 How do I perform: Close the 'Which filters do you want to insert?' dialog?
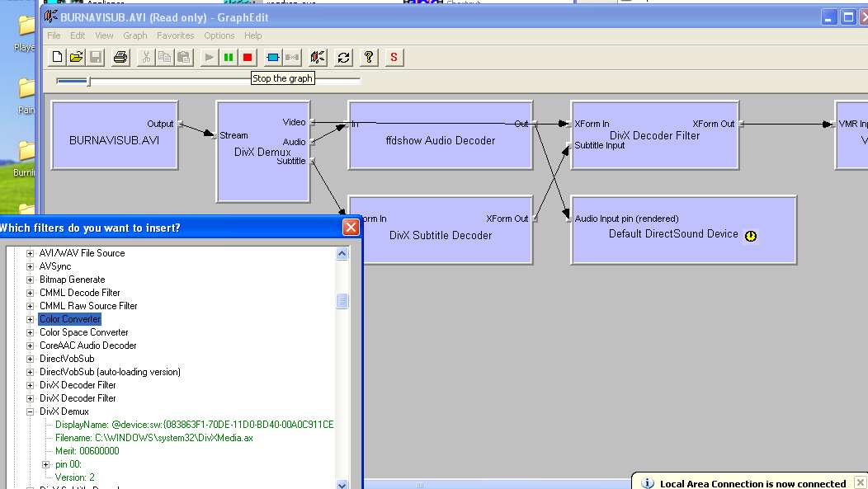351,228
